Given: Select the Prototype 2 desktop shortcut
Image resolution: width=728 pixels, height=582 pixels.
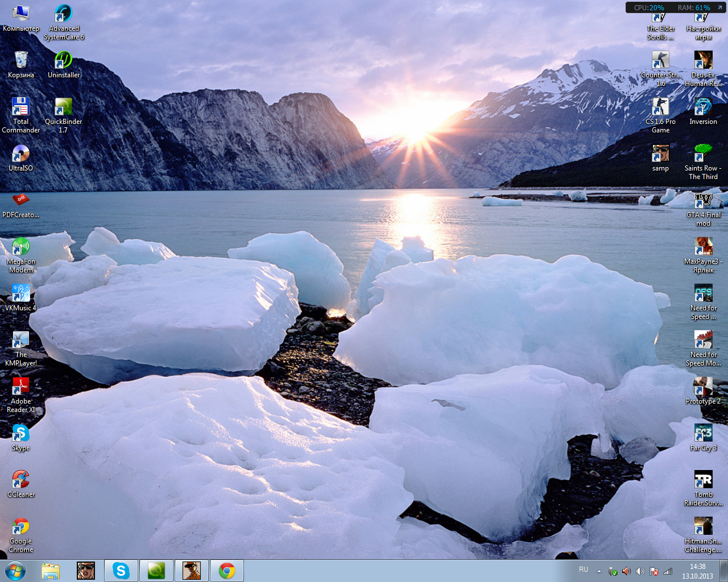Looking at the screenshot, I should [704, 391].
